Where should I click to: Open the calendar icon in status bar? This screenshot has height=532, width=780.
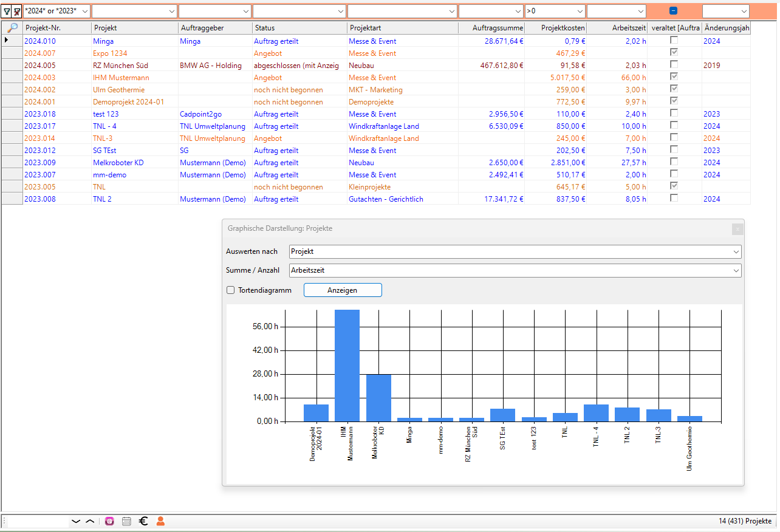(x=126, y=521)
